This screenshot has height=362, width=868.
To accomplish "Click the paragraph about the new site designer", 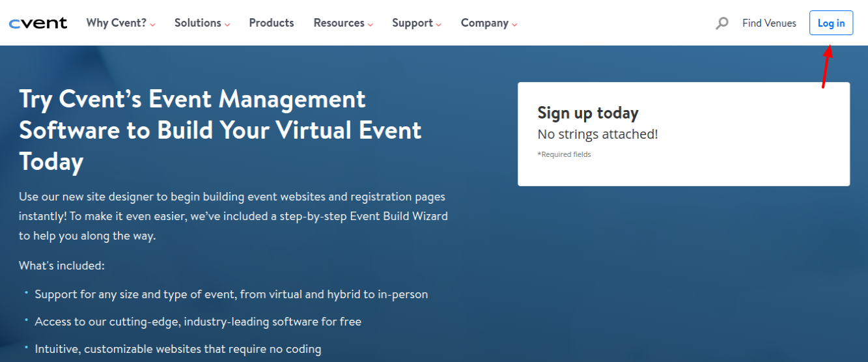I will [233, 216].
